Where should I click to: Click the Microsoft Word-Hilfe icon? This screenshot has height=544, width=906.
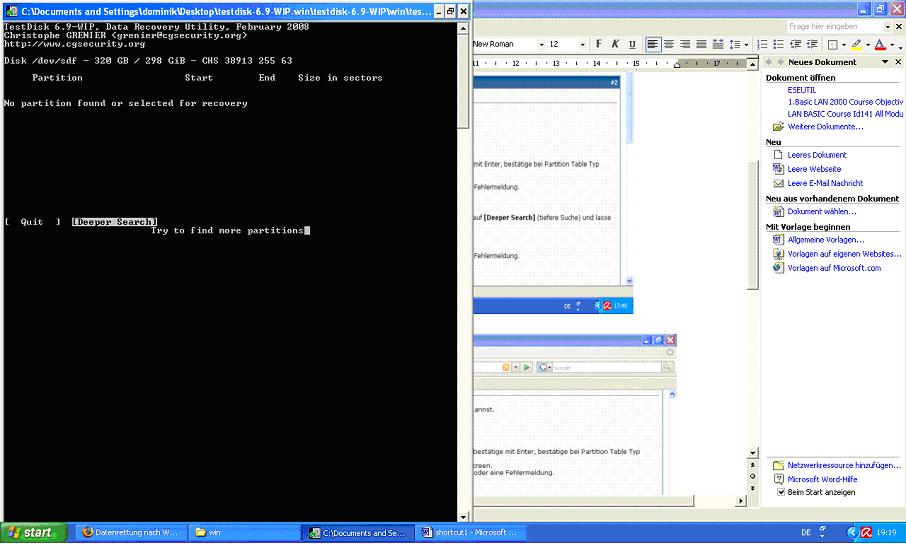point(778,479)
